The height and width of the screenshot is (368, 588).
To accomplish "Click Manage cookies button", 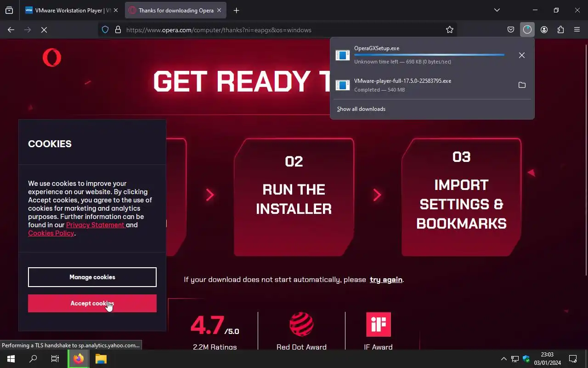I will (92, 277).
